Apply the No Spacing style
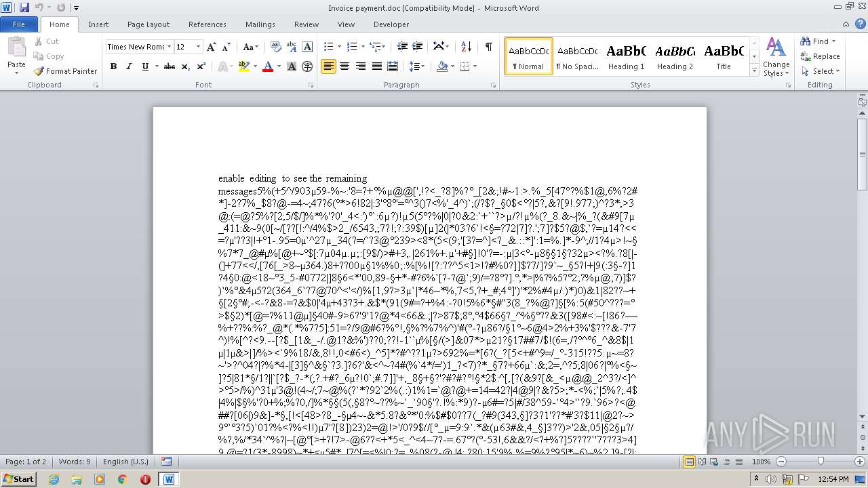 click(x=577, y=56)
